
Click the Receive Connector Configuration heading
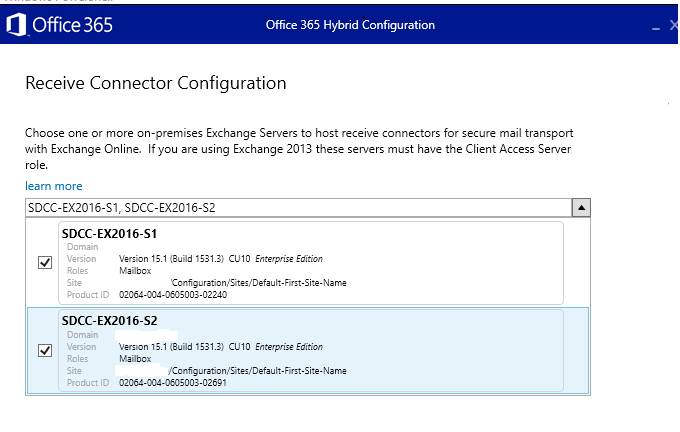pos(155,83)
